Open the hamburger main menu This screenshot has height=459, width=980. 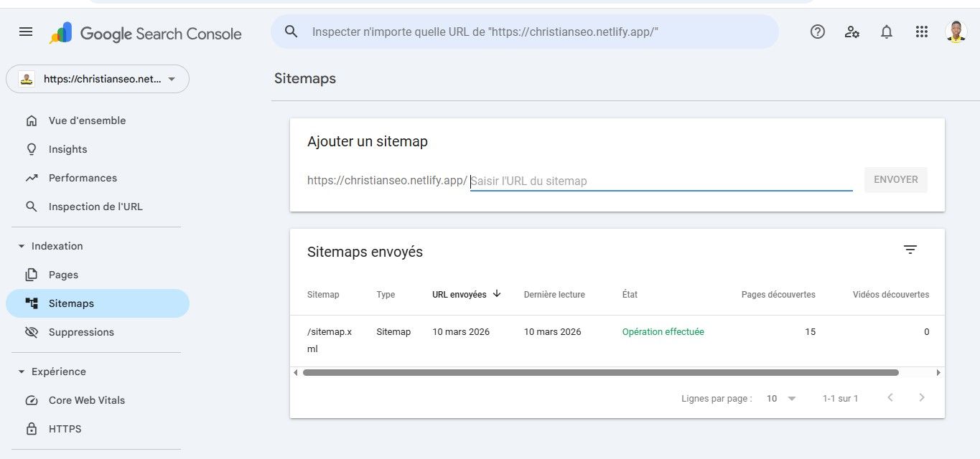(26, 32)
